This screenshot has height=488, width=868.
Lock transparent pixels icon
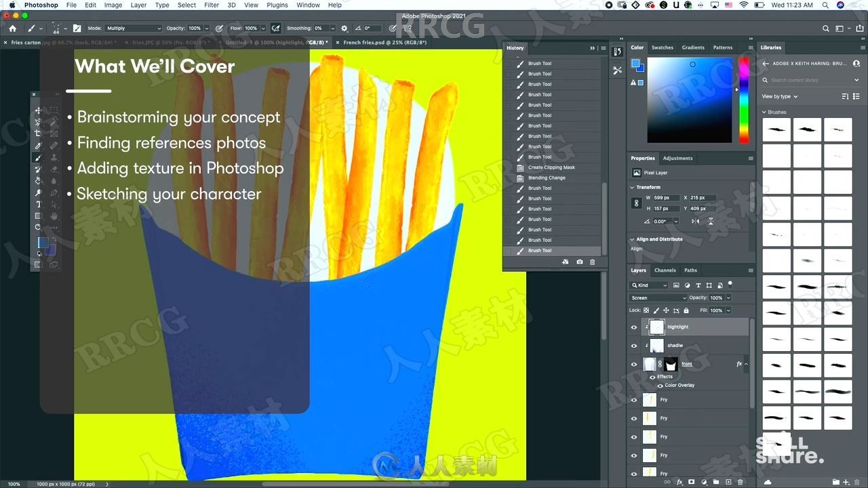646,310
